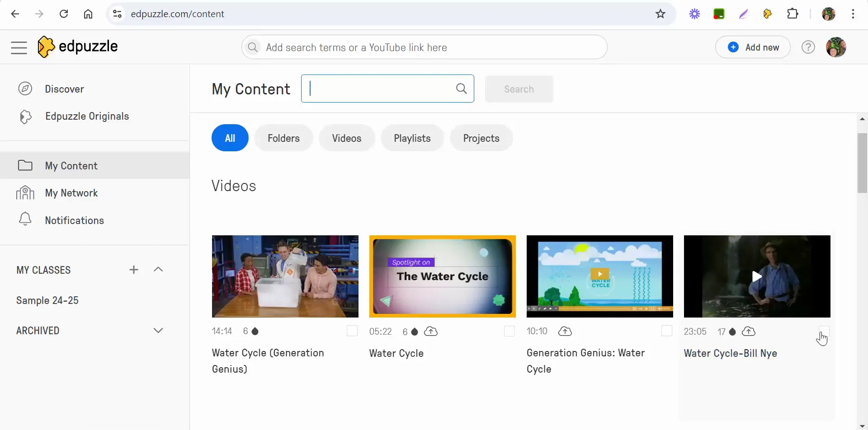
Task: Open the lab experiment video thumbnail
Action: click(285, 276)
